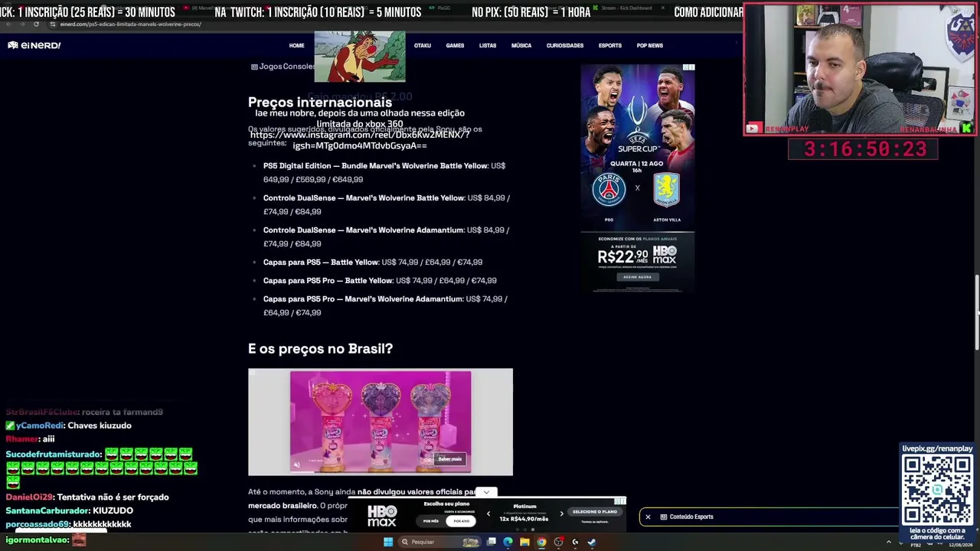
Task: Reload the page in the browser
Action: tap(36, 24)
